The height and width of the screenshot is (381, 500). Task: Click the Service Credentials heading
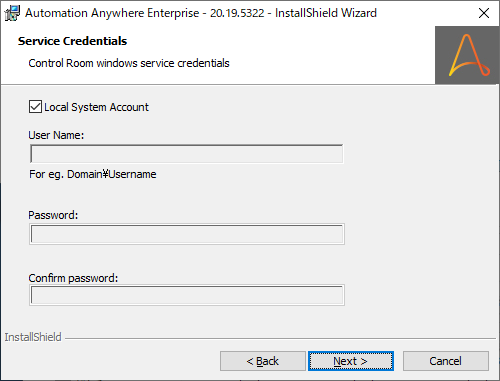point(72,41)
